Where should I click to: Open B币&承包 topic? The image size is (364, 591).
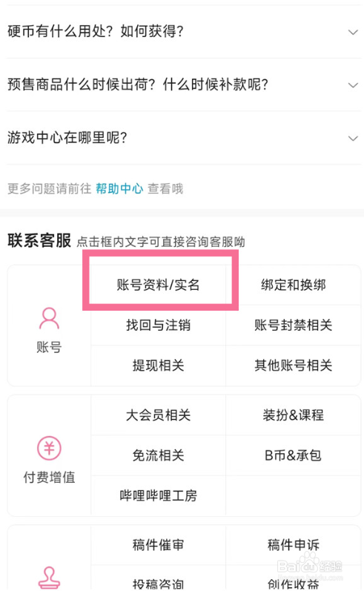point(293,455)
